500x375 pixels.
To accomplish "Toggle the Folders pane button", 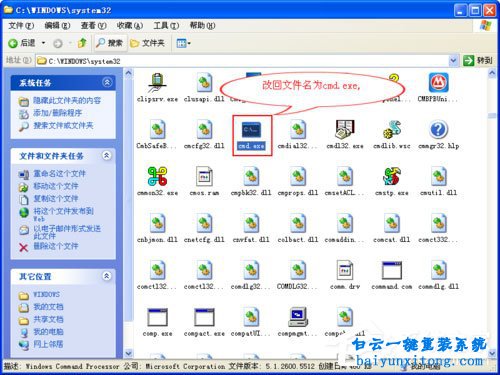I will click(147, 43).
